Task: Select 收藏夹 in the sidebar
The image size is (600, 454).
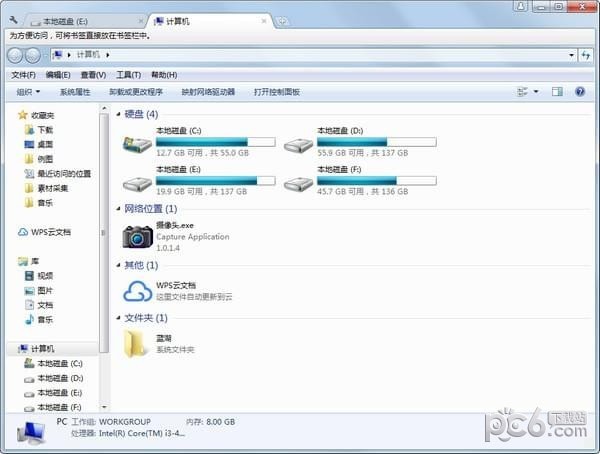Action: 36,115
